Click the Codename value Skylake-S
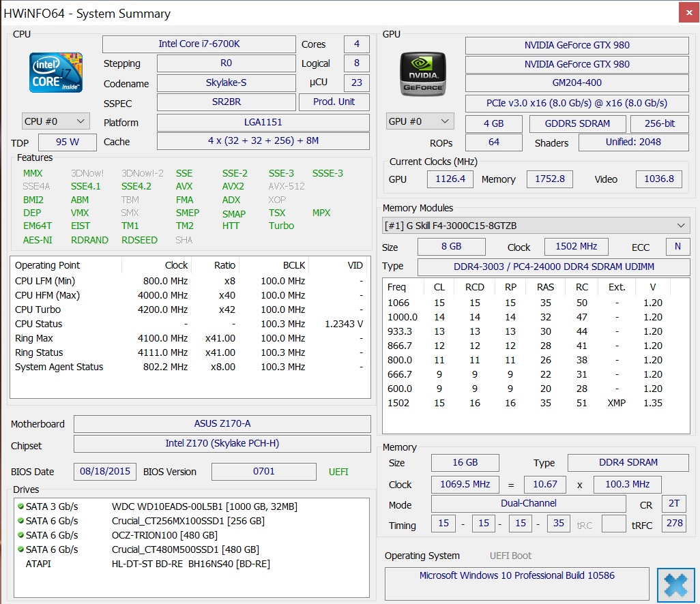Viewport: 700px width, 604px height. (x=227, y=83)
